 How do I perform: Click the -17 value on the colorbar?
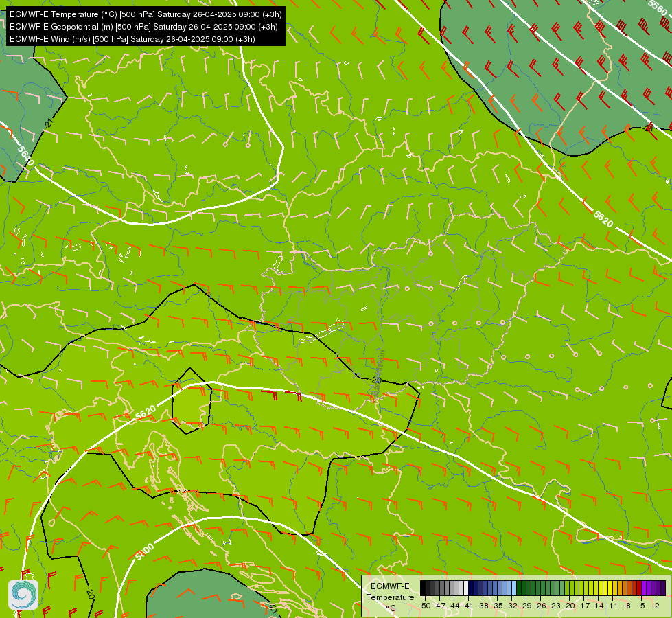click(x=584, y=606)
